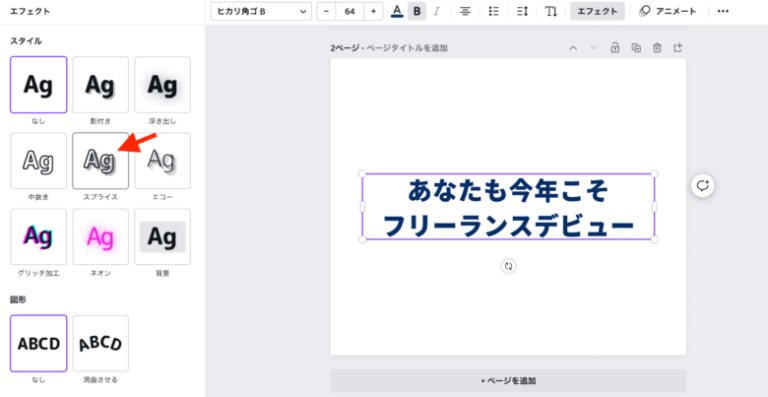768x397 pixels.
Task: Click the スタイル section label
Action: click(x=26, y=42)
